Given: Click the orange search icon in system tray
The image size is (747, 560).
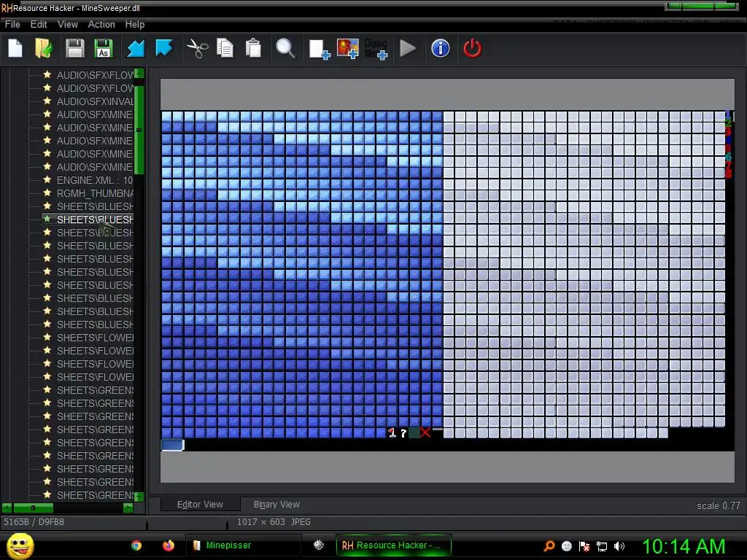Looking at the screenshot, I should 549,545.
